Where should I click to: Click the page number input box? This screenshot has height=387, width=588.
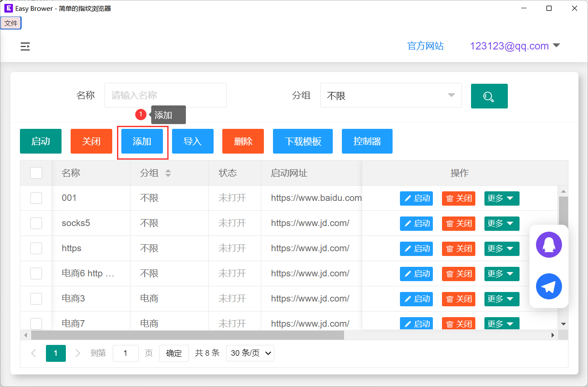pos(126,353)
